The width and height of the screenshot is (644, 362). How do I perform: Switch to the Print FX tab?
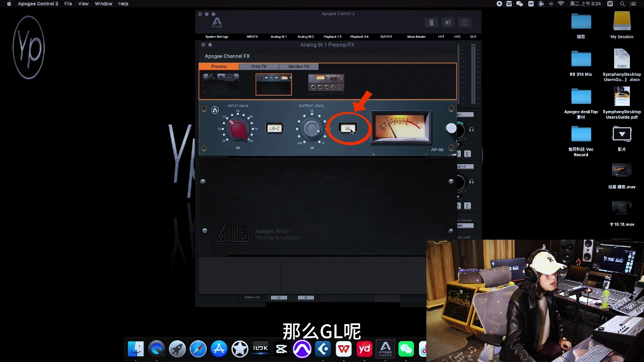coord(259,66)
